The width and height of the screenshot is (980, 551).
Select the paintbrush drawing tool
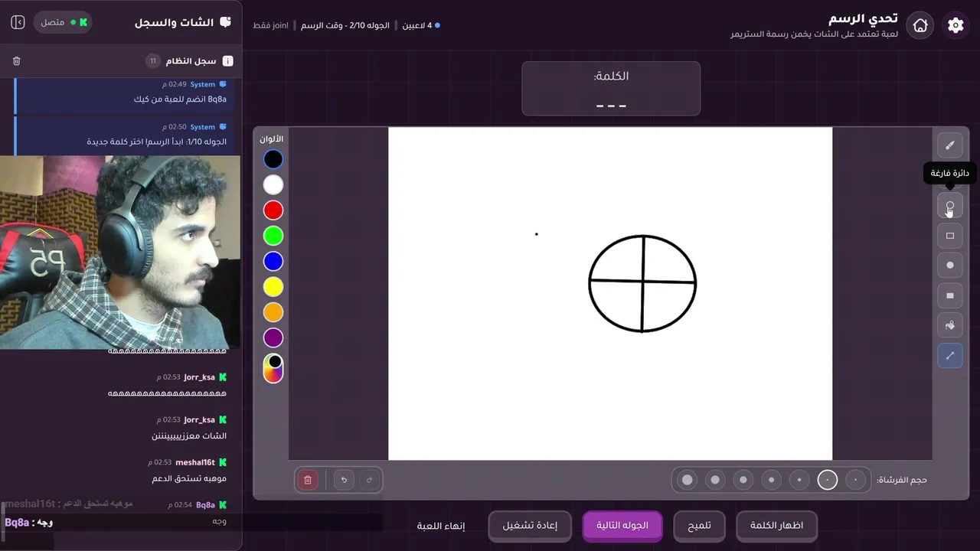point(950,145)
